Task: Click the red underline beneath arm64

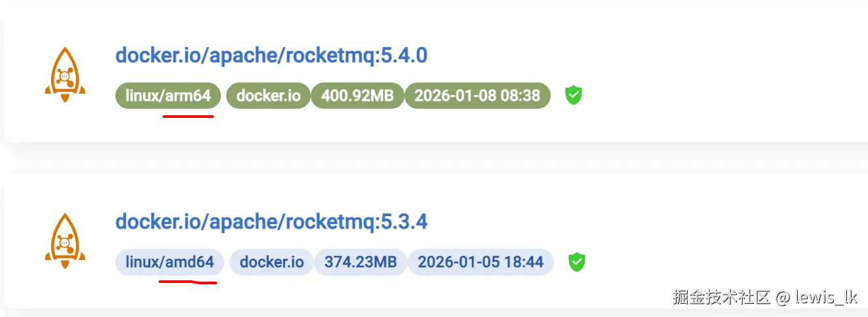Action: coord(188,117)
